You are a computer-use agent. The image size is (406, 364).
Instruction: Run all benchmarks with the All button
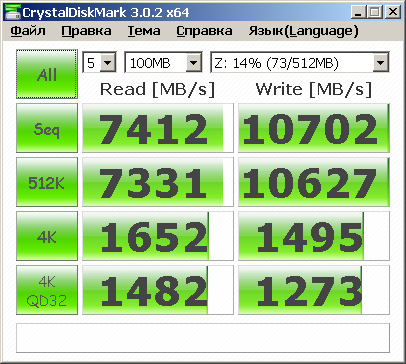coord(47,74)
